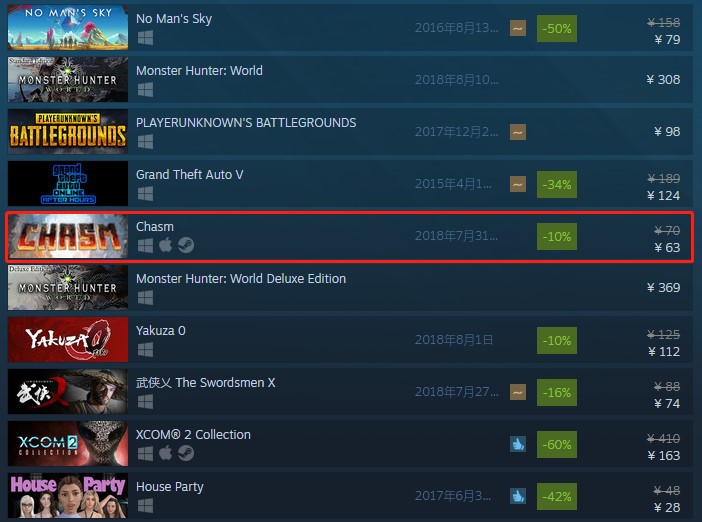
Task: Click the -60% discount badge for XCOM 2
Action: pyautogui.click(x=557, y=445)
